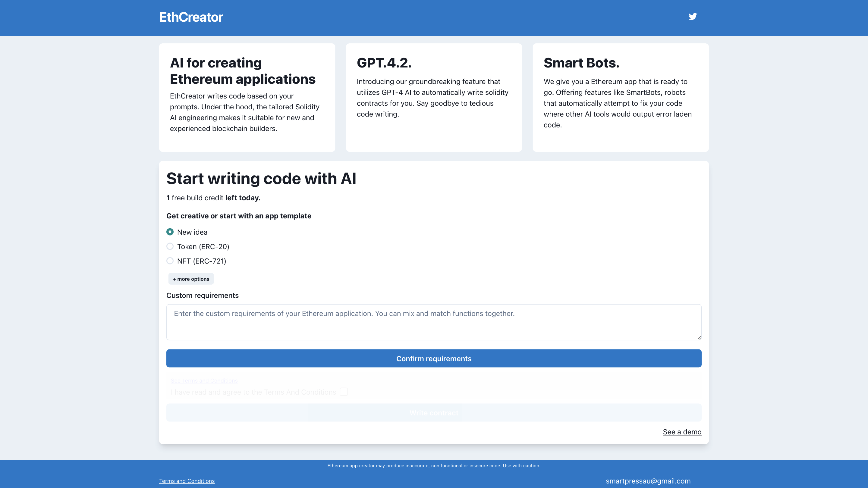This screenshot has height=488, width=868.
Task: Click the textarea resize handle
Action: point(699,337)
